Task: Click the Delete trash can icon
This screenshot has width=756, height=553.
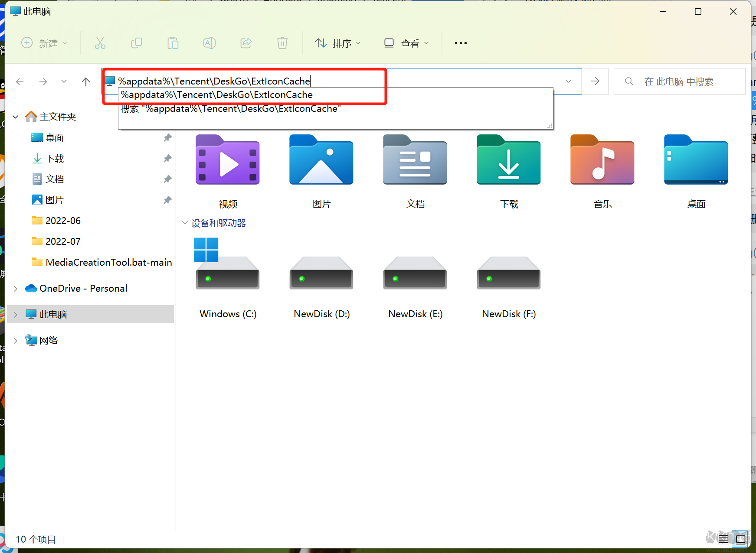Action: coord(282,43)
